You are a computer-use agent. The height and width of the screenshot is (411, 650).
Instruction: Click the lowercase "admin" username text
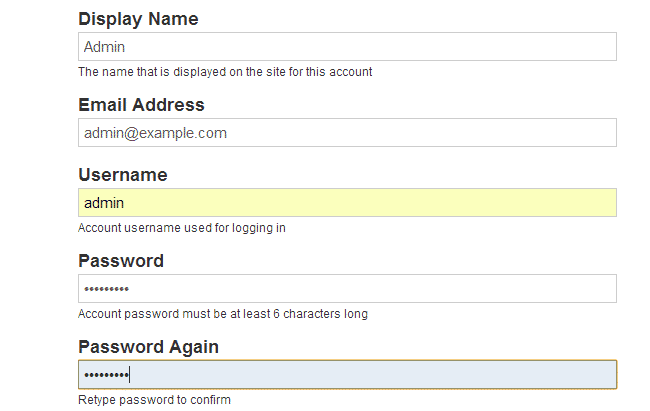click(104, 203)
